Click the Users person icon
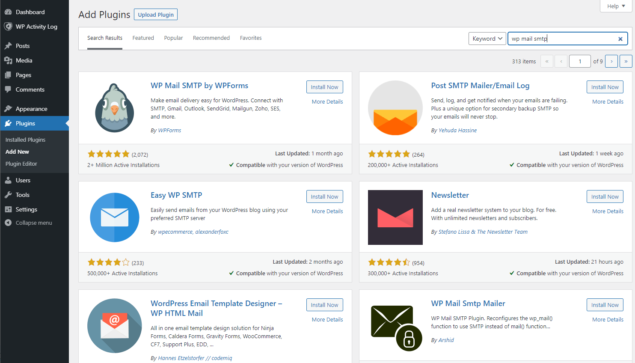 click(8, 180)
